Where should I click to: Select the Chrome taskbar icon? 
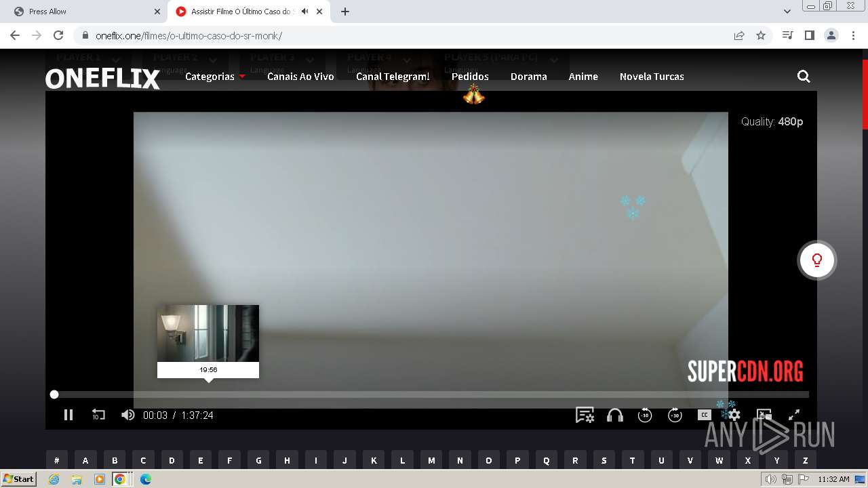120,479
